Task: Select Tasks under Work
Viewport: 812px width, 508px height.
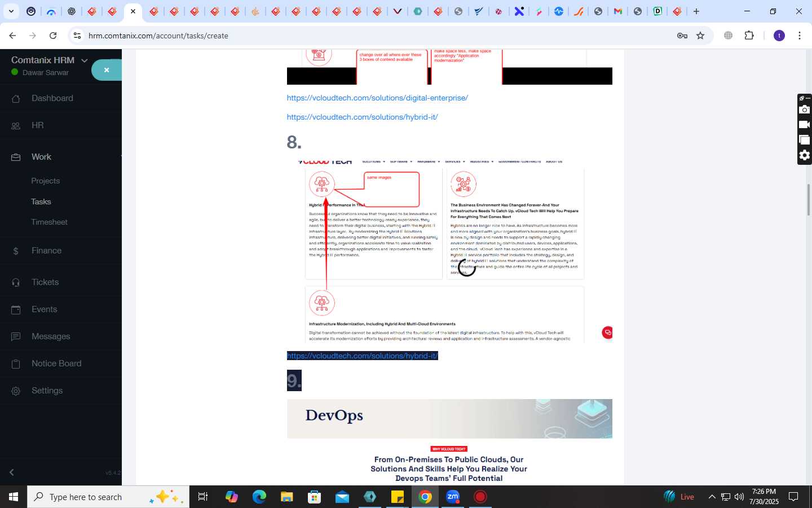Action: tap(41, 202)
